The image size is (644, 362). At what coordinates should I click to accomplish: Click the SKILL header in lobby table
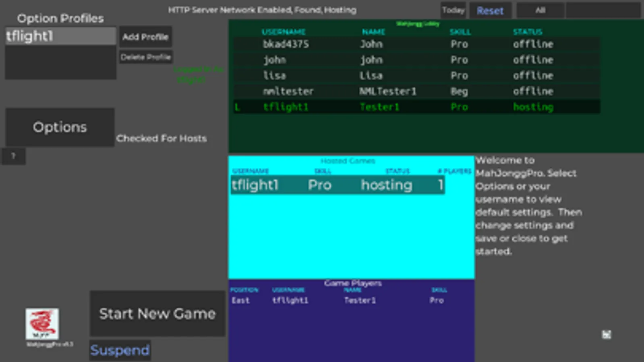tap(460, 32)
